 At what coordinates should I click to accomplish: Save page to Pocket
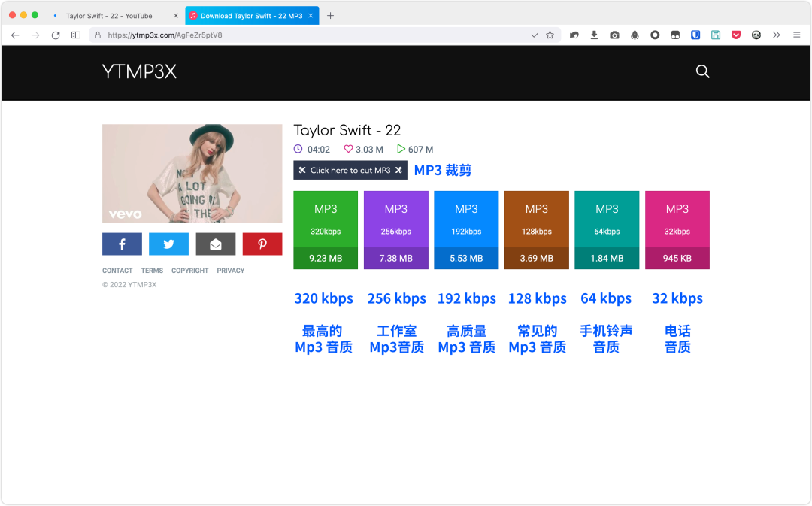click(736, 35)
